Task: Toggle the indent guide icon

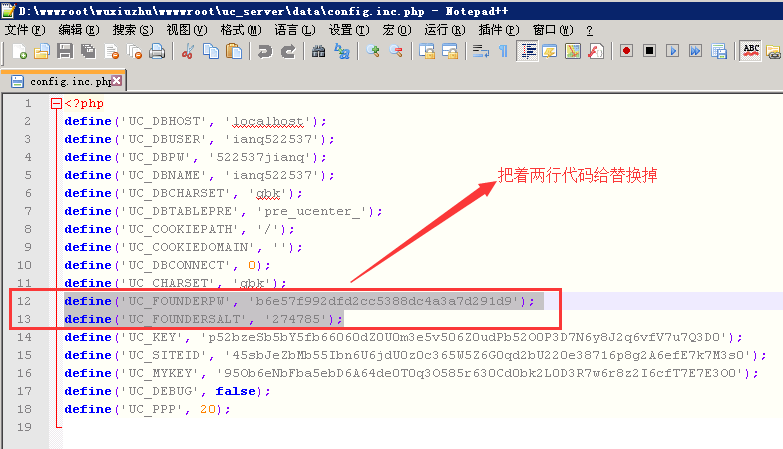Action: 527,51
